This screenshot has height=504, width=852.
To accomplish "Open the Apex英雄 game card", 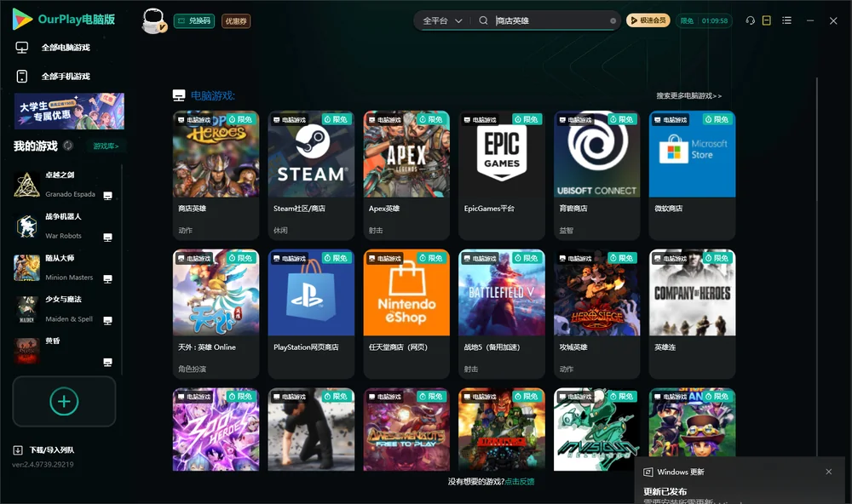I will [406, 175].
